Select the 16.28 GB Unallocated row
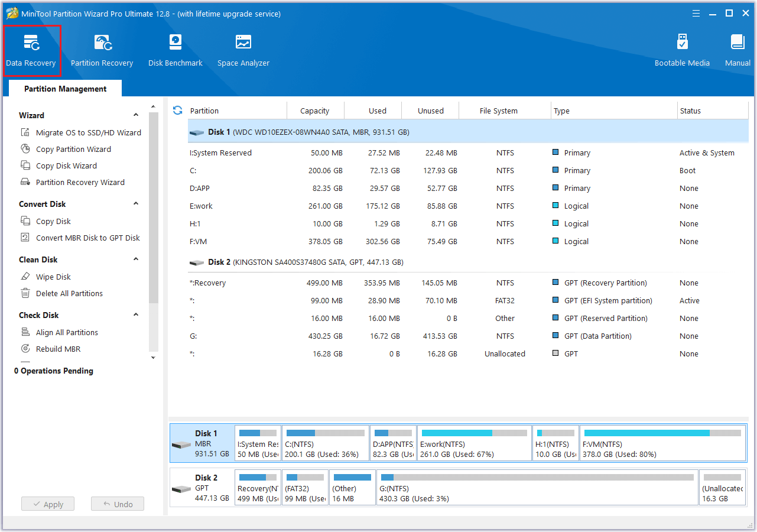The height and width of the screenshot is (532, 757). pos(468,354)
